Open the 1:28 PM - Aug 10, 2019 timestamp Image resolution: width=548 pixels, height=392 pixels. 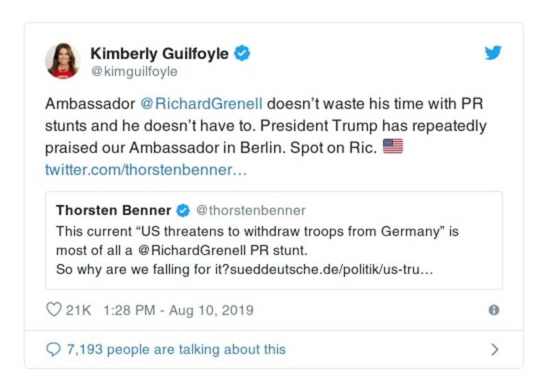(178, 310)
